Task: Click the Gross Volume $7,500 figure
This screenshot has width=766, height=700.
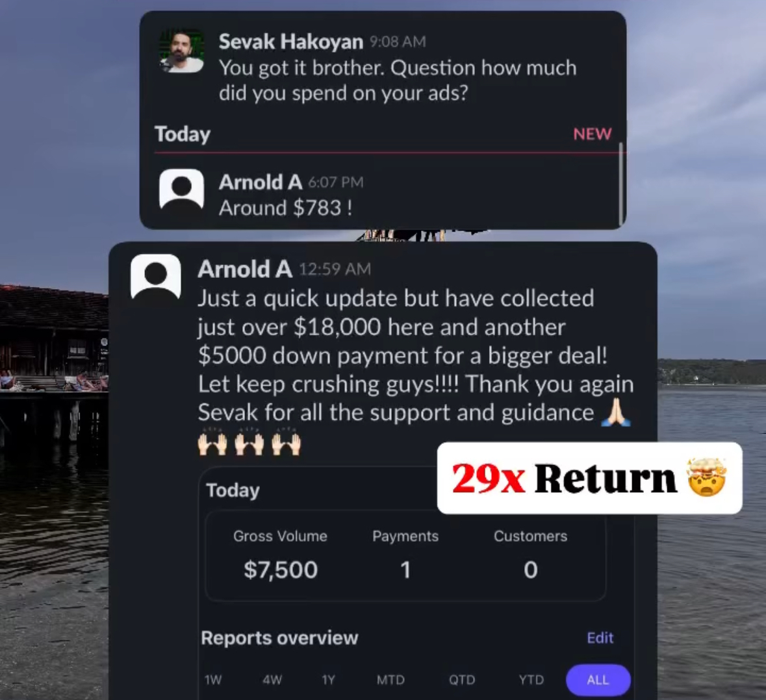Action: coord(281,569)
